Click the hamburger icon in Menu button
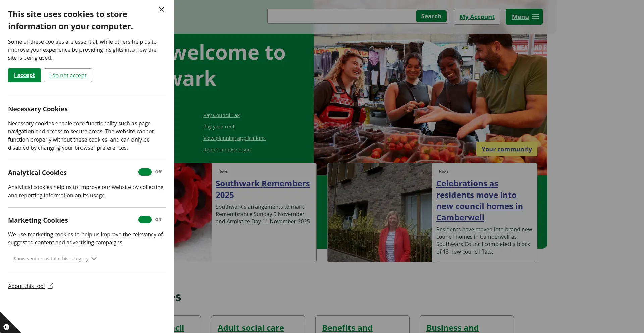The width and height of the screenshot is (644, 333). coord(536,17)
